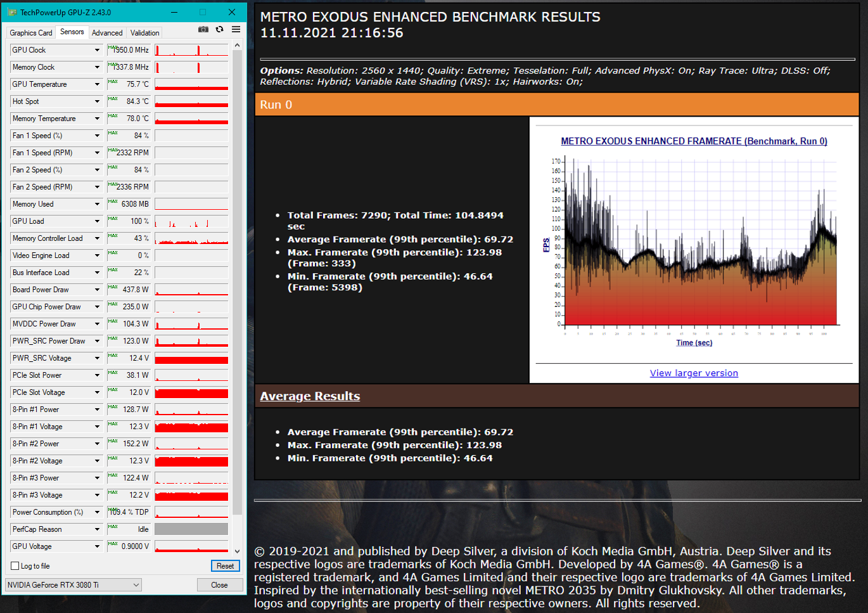This screenshot has height=613, width=868.
Task: Expand the Fan 1 Speed (%) dropdown
Action: (97, 136)
